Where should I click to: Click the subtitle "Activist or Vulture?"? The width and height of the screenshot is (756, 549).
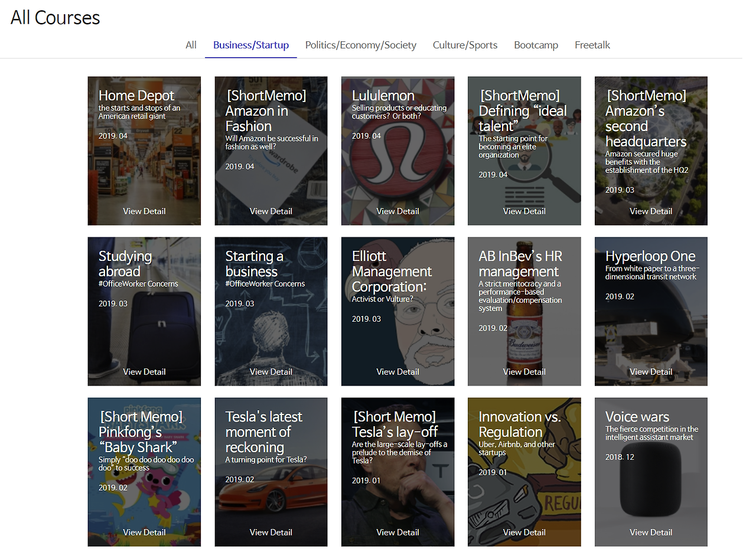(383, 299)
